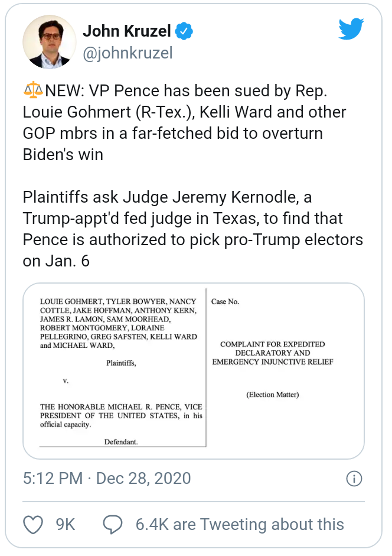
Task: Click the John Kruzel display name
Action: click(127, 31)
